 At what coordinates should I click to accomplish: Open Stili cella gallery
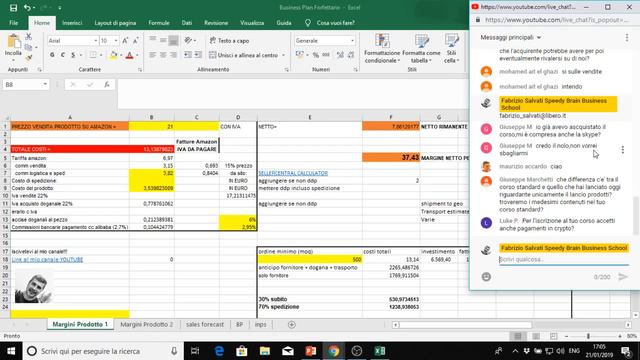tap(451, 49)
